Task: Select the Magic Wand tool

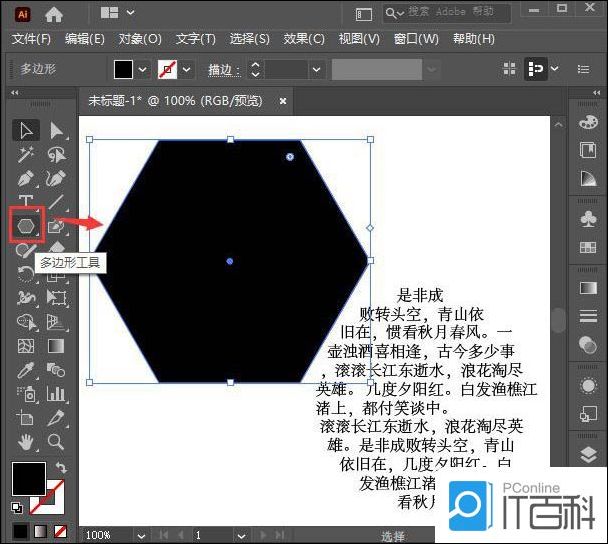Action: 26,154
